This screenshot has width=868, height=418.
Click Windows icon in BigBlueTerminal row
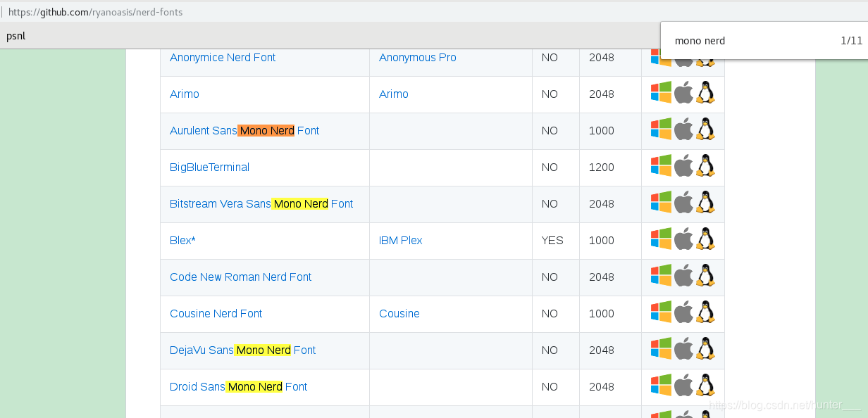pos(661,165)
